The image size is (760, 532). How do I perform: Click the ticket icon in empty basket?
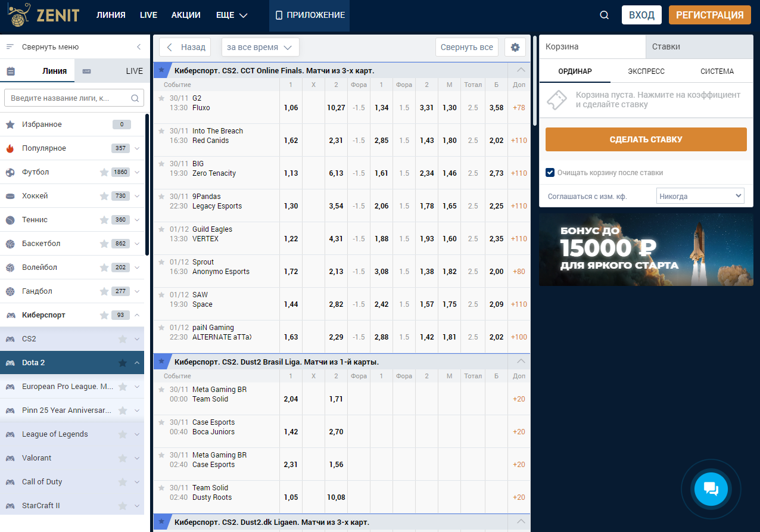(x=556, y=99)
